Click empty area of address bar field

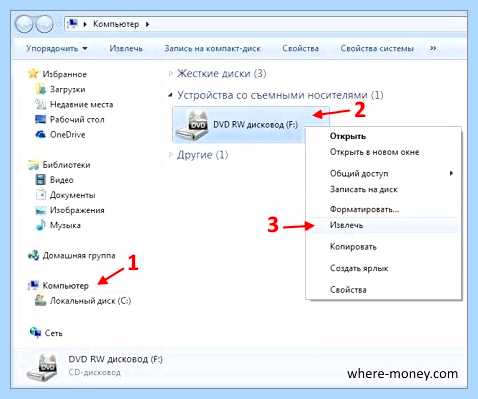[x=307, y=24]
